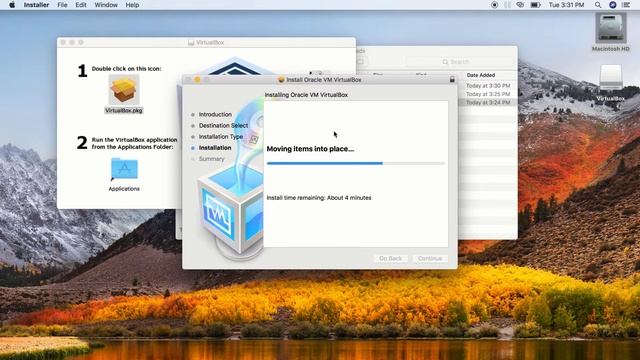Select the Installation Type installer step

click(x=221, y=136)
